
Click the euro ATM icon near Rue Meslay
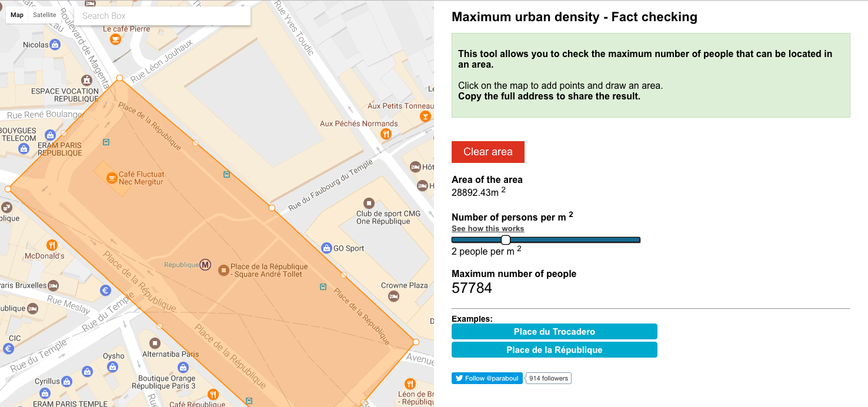105,289
